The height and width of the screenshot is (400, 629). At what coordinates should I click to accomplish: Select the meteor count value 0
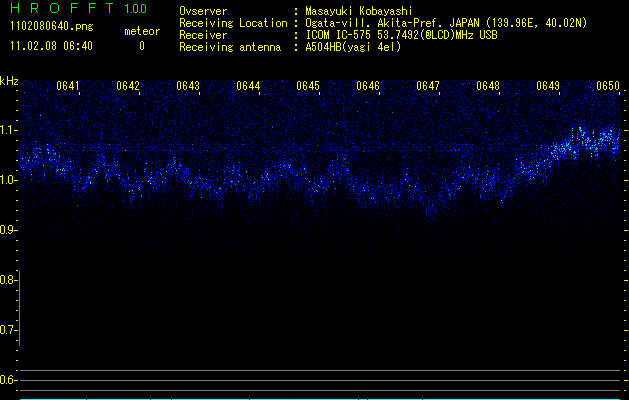(141, 46)
